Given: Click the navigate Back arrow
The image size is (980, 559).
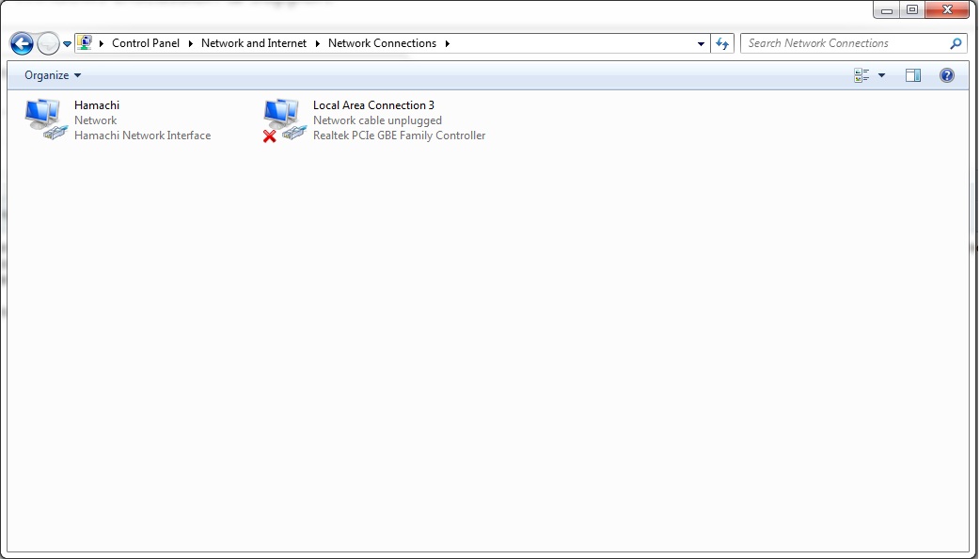Looking at the screenshot, I should pos(19,43).
